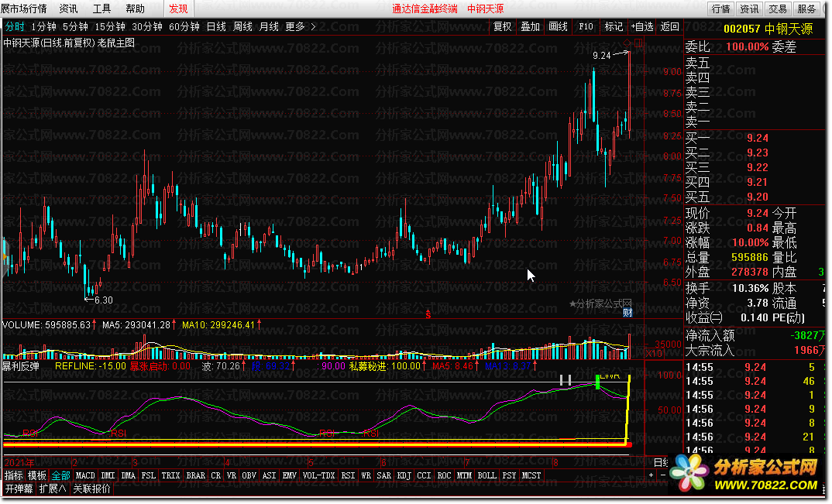Select the CCI indicator

pos(424,476)
